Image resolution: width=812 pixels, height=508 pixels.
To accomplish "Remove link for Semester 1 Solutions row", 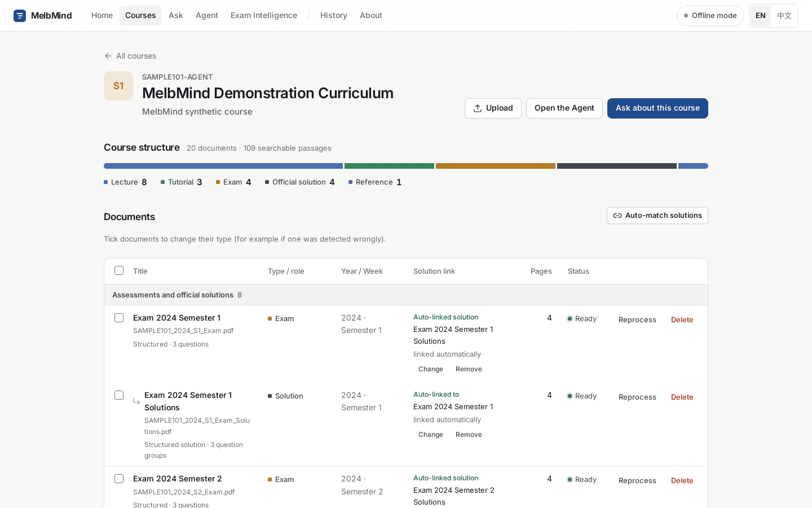I will point(469,435).
